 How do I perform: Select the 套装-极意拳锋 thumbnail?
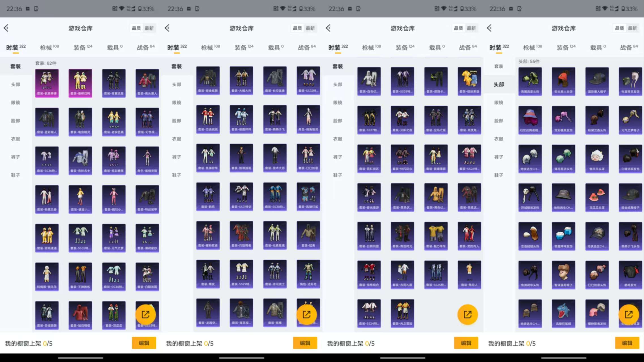coord(47,83)
